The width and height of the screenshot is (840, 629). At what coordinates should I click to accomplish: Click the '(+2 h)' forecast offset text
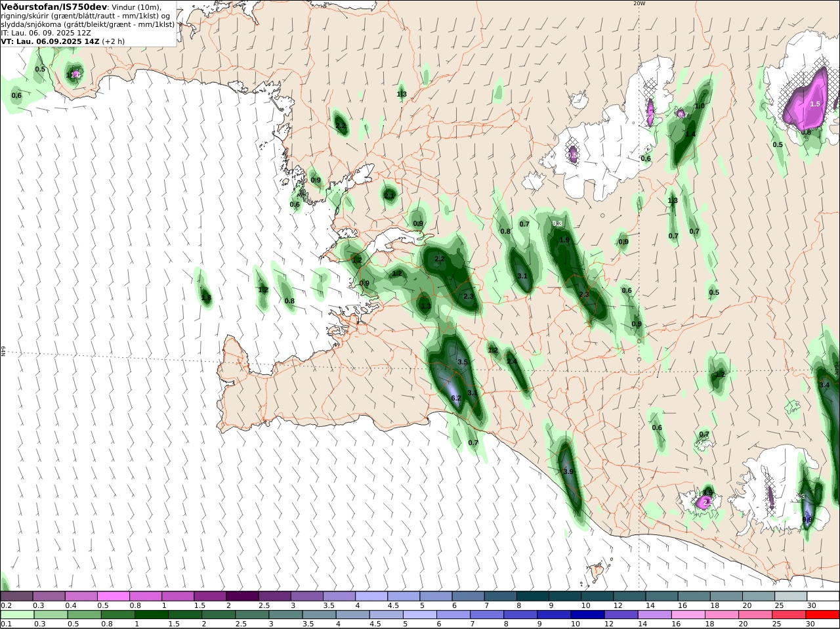114,41
